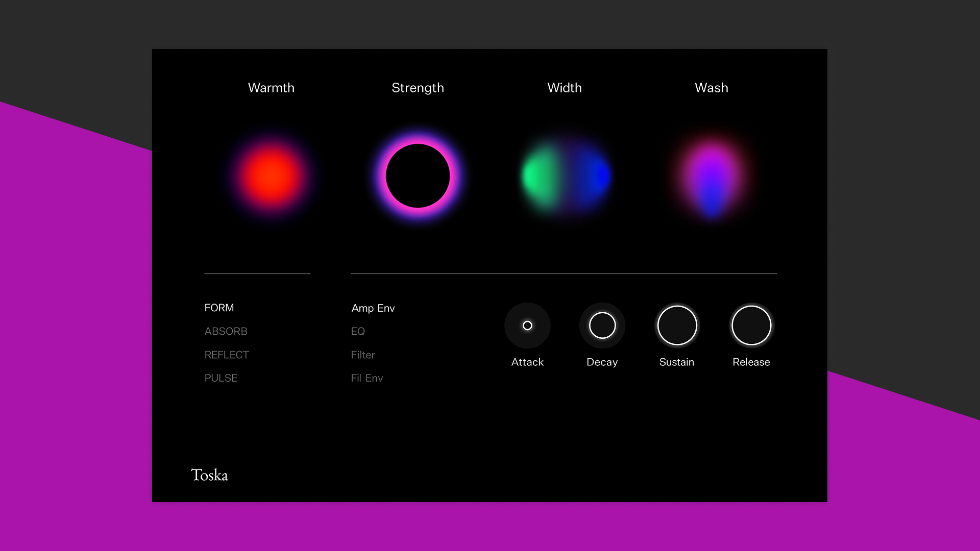Viewport: 980px width, 551px height.
Task: Open the PULSE section
Action: coord(221,379)
